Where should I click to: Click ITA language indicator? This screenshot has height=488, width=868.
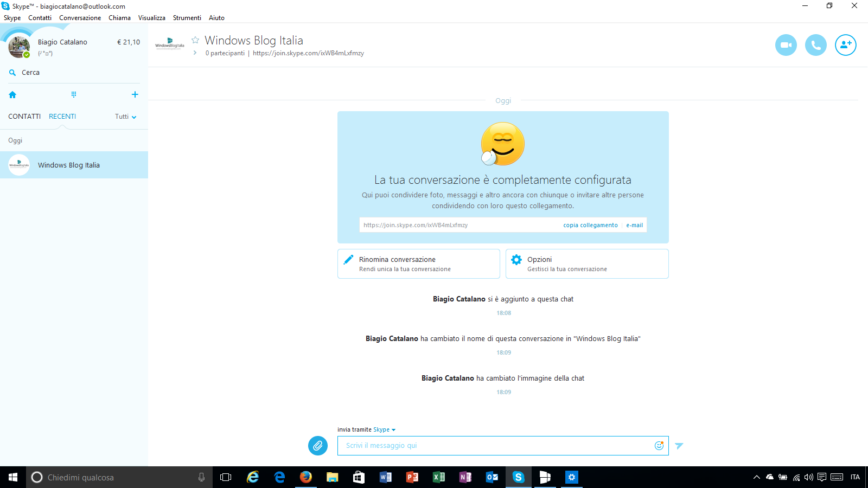point(856,477)
